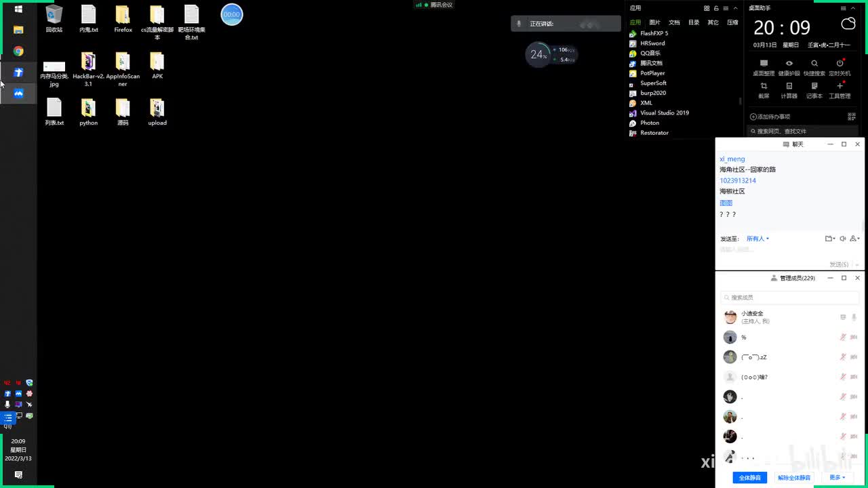
Task: Click the 工具管理 tool management icon
Action: [x=840, y=90]
